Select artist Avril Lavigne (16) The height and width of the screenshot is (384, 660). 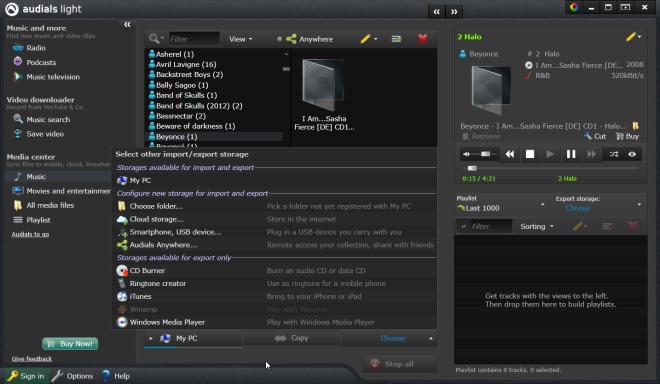(x=182, y=64)
